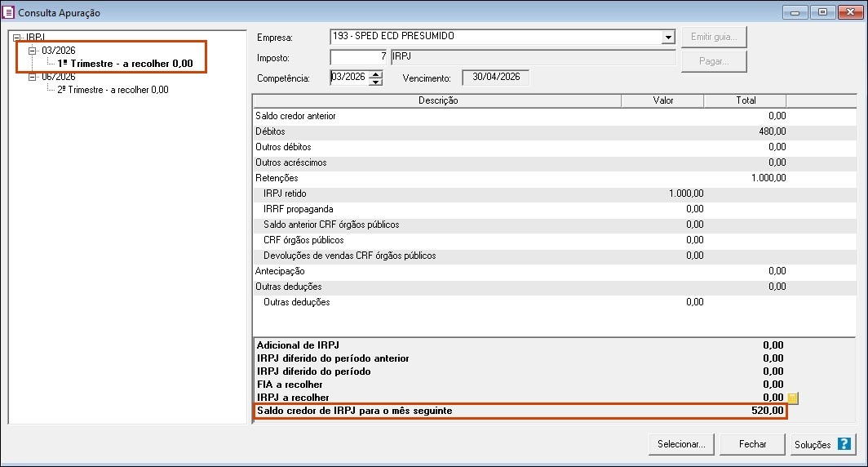Viewport: 868px width, 467px height.
Task: Close the Consulta Apuração window
Action: pos(850,12)
